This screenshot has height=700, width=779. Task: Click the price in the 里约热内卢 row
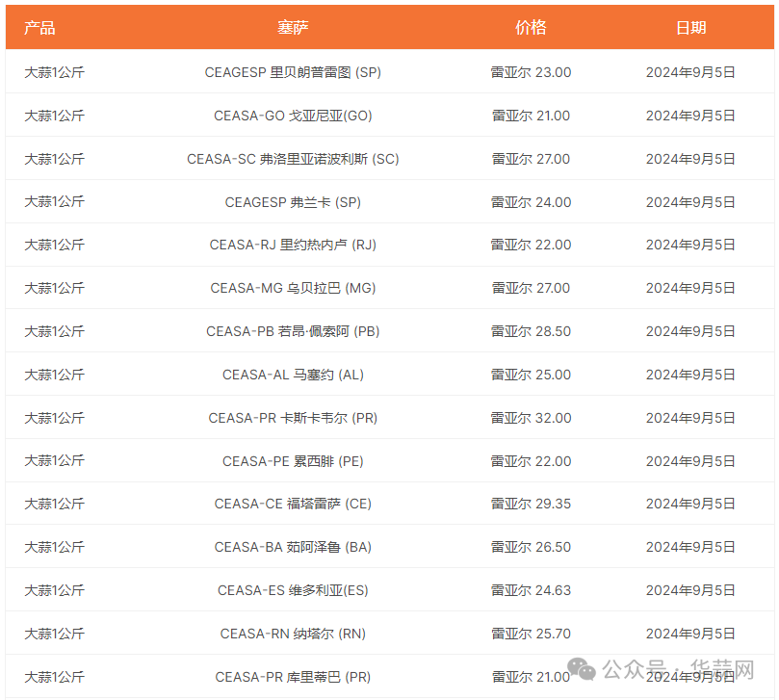[531, 245]
